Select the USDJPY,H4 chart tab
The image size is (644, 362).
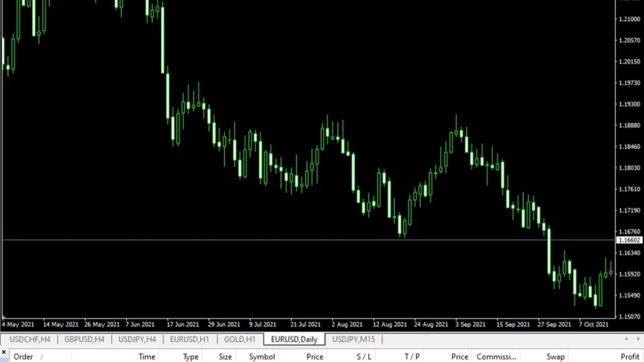coord(137,339)
